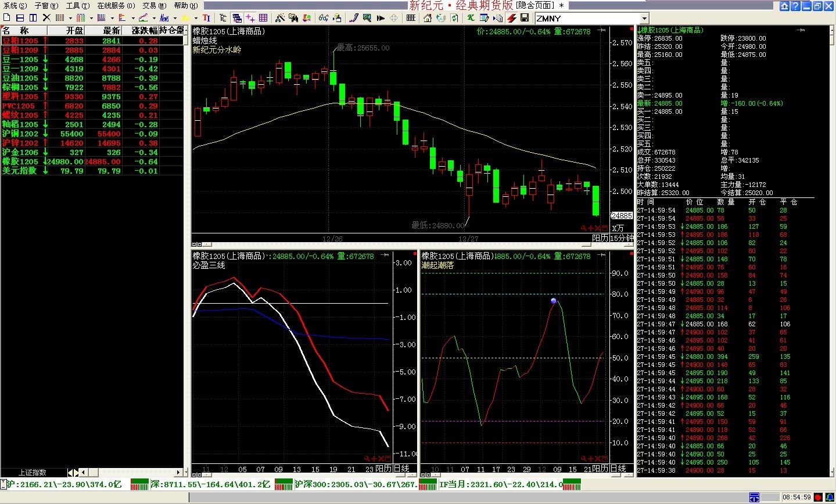The image size is (836, 504).
Task: Expand dropdown arrow beside bar chart icon
Action: 133,18
